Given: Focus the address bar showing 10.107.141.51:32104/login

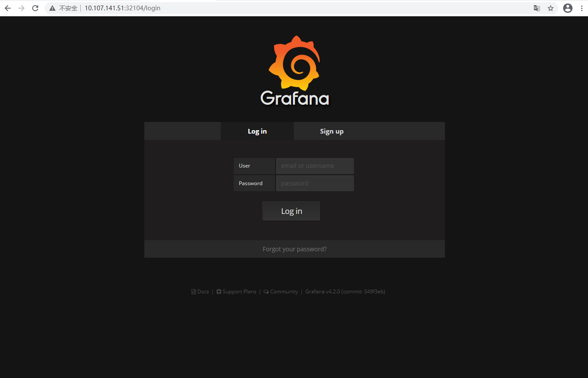Looking at the screenshot, I should [x=301, y=8].
